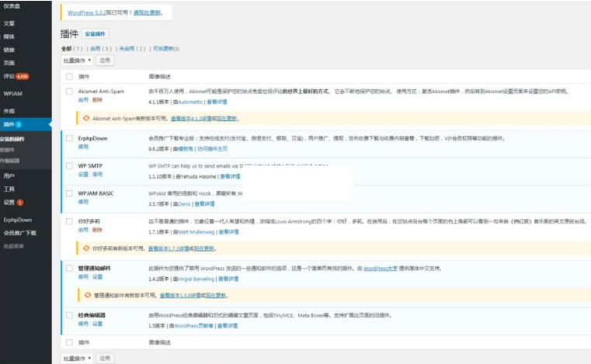Deactivate 经典编辑器 with its 停用 link
The width and height of the screenshot is (591, 364).
[83, 324]
